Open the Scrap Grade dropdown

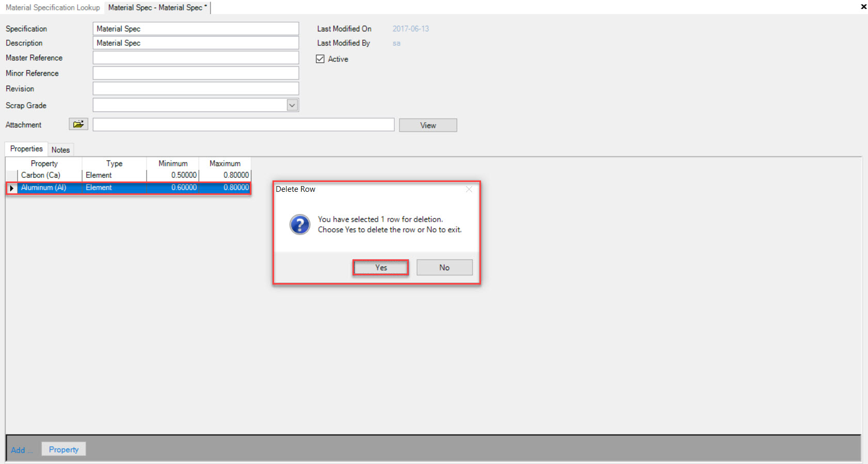(292, 105)
